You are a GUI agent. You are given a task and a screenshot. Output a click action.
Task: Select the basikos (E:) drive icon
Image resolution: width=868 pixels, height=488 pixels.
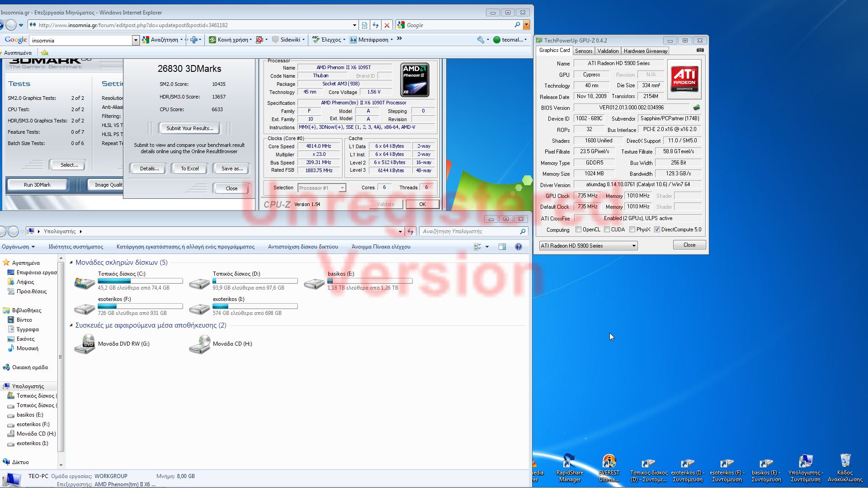pyautogui.click(x=314, y=283)
